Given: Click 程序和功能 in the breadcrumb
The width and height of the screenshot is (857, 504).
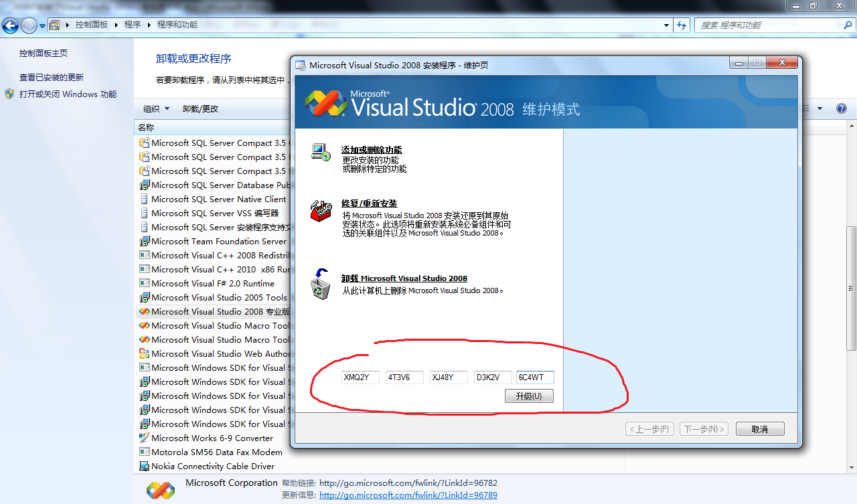Looking at the screenshot, I should tap(177, 25).
